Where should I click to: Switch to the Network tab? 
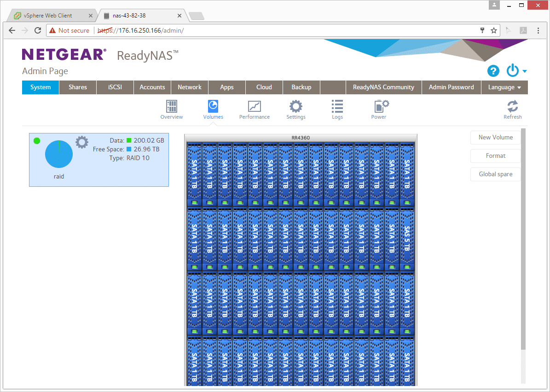190,87
